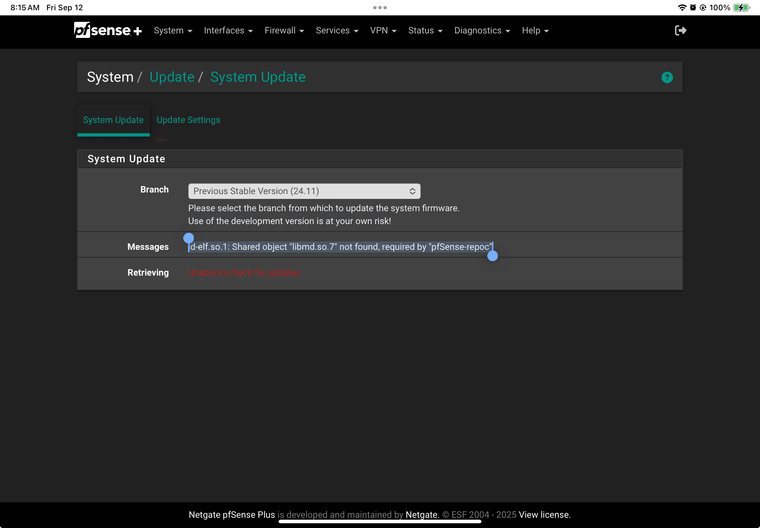Tap the home indicator bar at bottom

[380, 522]
